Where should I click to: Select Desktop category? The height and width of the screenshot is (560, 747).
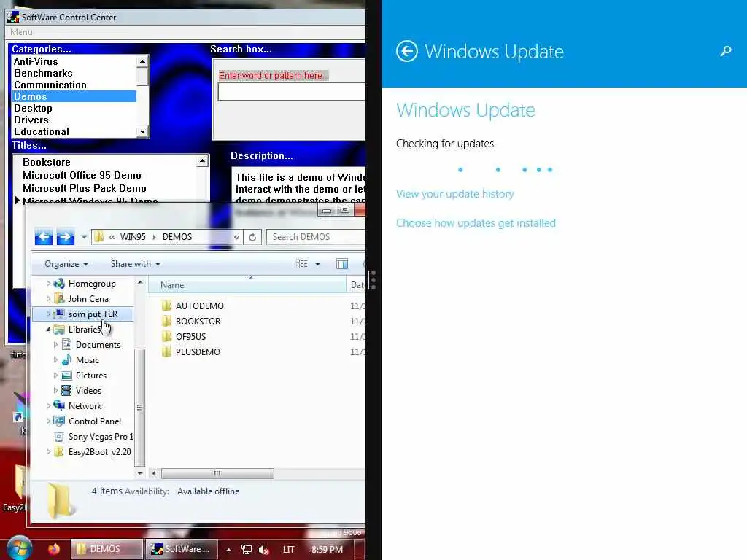33,108
